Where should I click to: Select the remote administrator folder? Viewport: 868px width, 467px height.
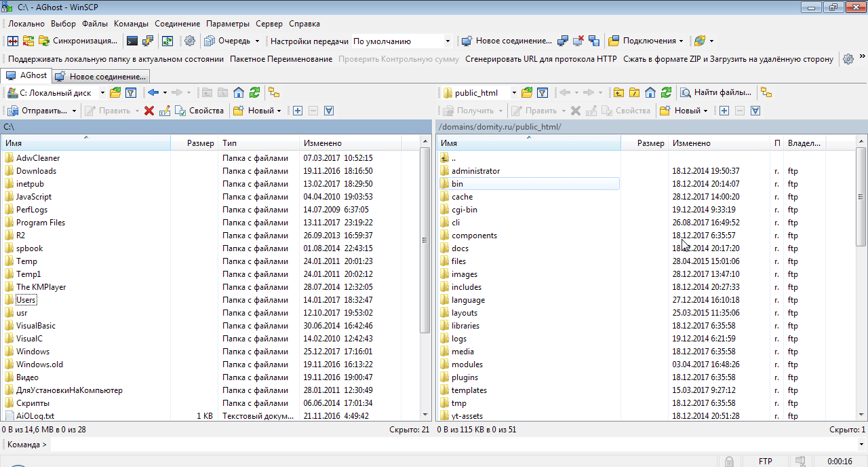coord(475,171)
